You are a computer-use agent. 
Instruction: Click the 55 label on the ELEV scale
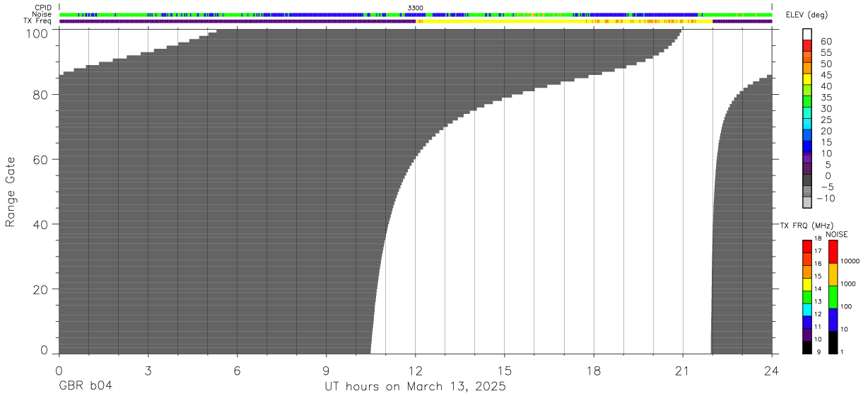(x=826, y=53)
